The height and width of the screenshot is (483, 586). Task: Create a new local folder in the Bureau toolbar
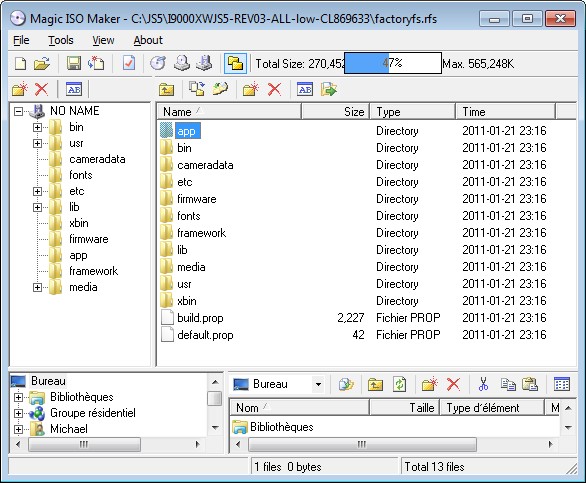point(429,384)
